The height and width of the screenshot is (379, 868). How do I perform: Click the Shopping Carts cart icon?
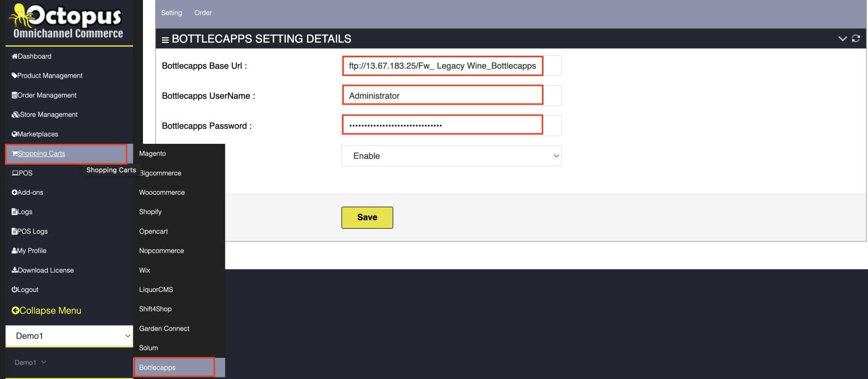coord(15,154)
